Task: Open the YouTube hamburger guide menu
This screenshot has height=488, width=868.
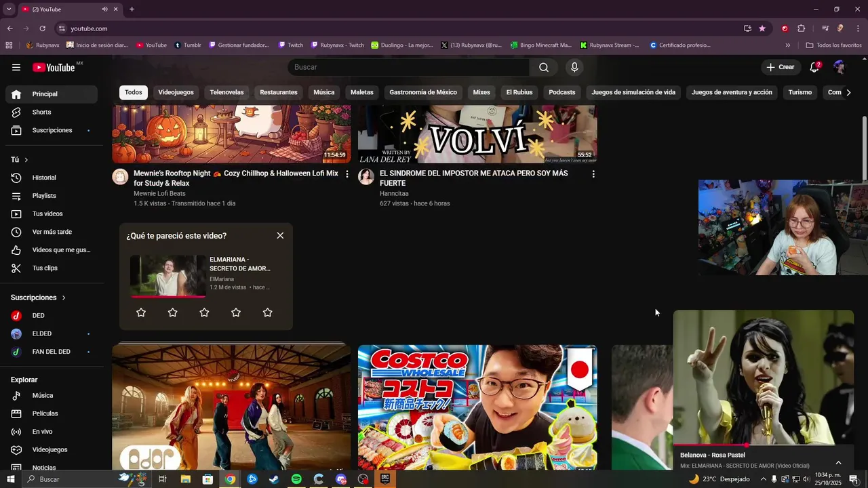Action: pos(16,67)
